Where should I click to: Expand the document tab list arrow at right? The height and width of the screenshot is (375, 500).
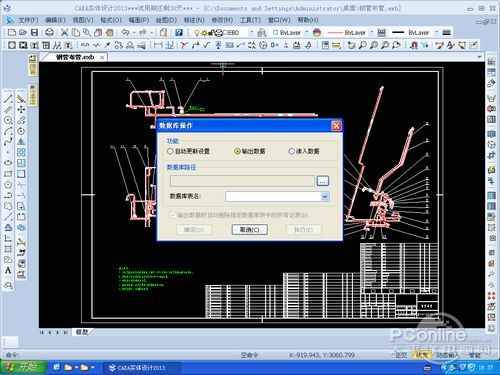coord(479,57)
